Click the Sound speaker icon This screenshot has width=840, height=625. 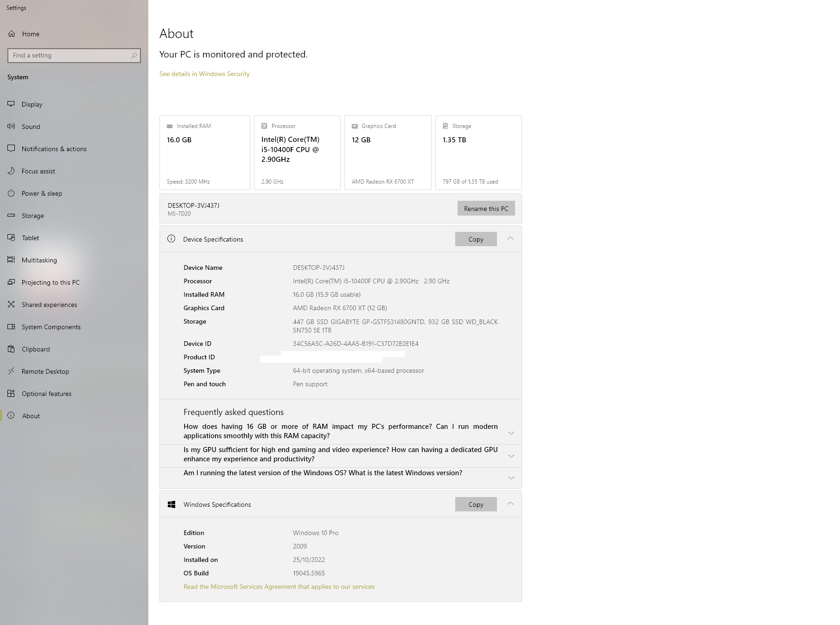point(11,127)
